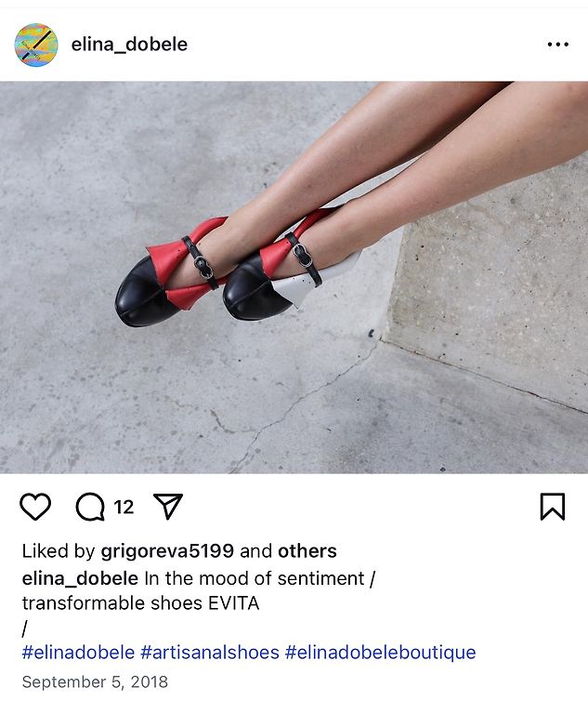Image resolution: width=588 pixels, height=714 pixels.
Task: Click the Liked by text
Action: click(x=59, y=551)
